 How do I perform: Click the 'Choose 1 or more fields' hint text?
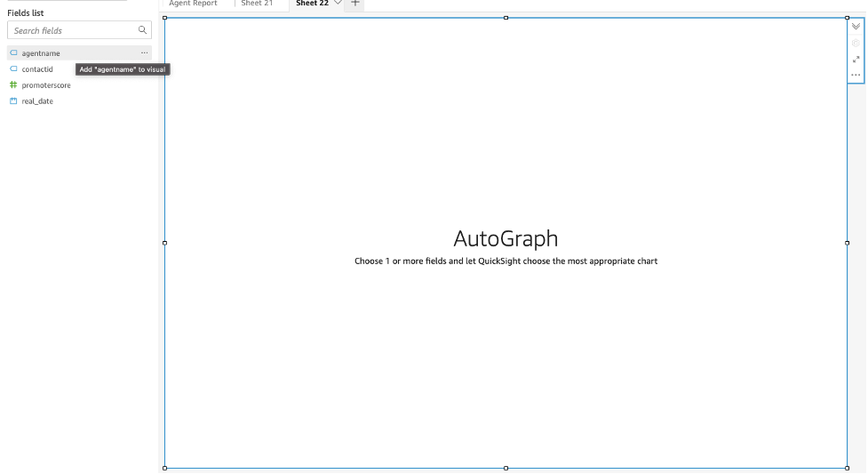point(506,261)
